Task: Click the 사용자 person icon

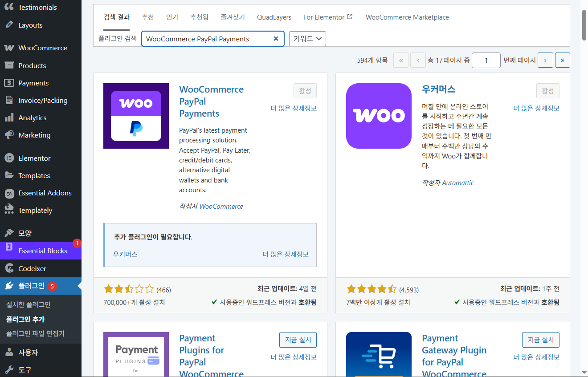Action: pyautogui.click(x=9, y=352)
